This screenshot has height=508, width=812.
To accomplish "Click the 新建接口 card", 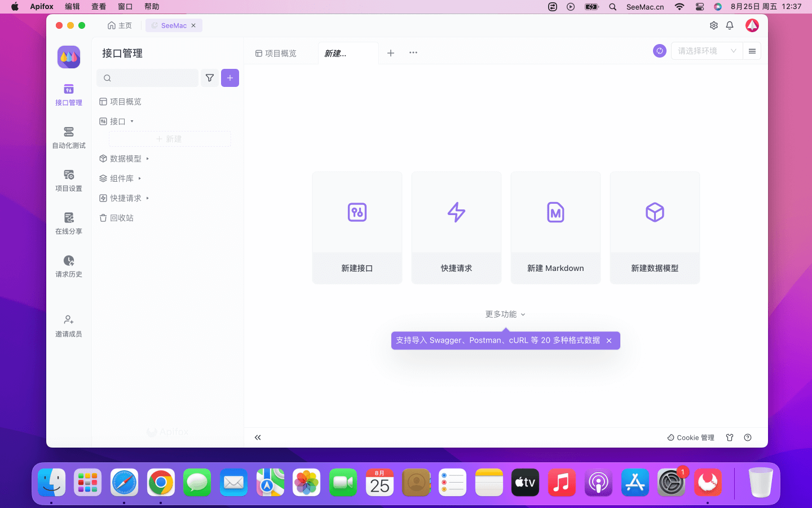I will 357,227.
